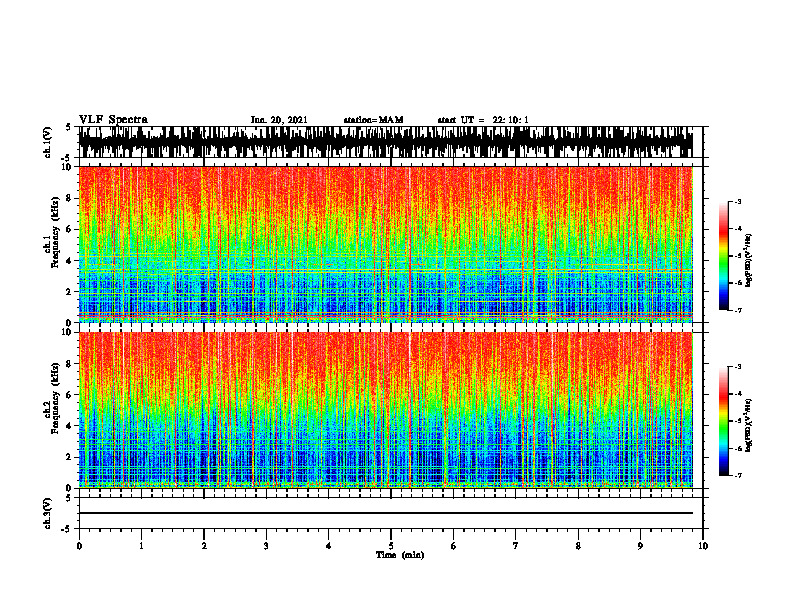The width and height of the screenshot is (792, 612).
Task: Click the 'ch.3(V)' waveform axis label
Action: [x=48, y=514]
